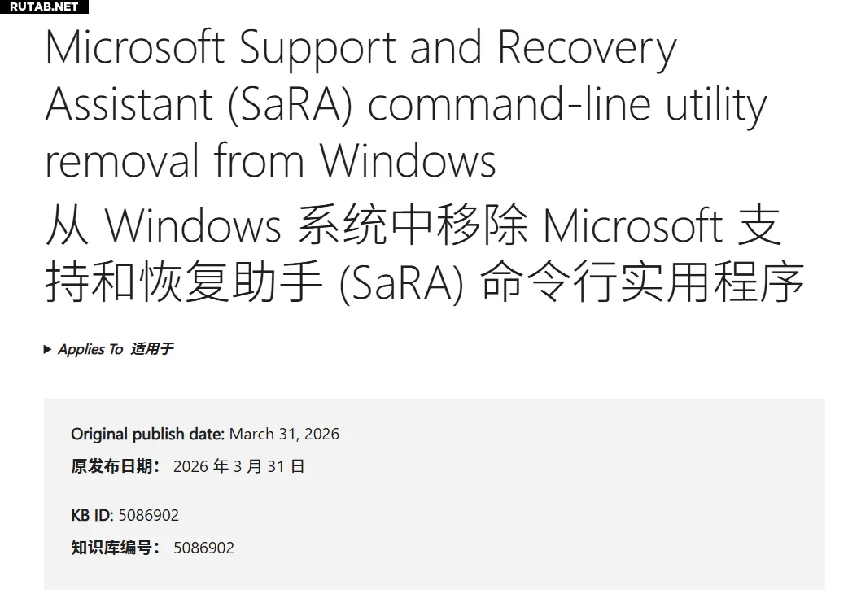848x616 pixels.
Task: Click the italic "Applies To" label
Action: point(90,349)
